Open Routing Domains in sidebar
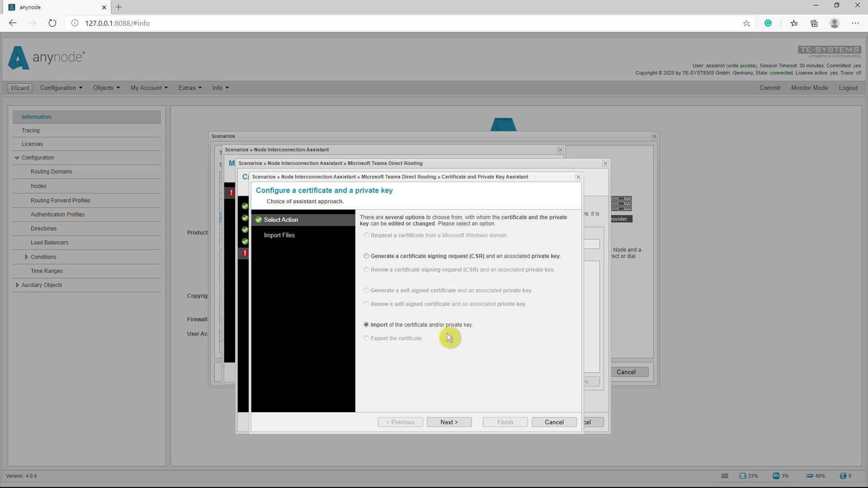The width and height of the screenshot is (868, 488). tap(87, 172)
